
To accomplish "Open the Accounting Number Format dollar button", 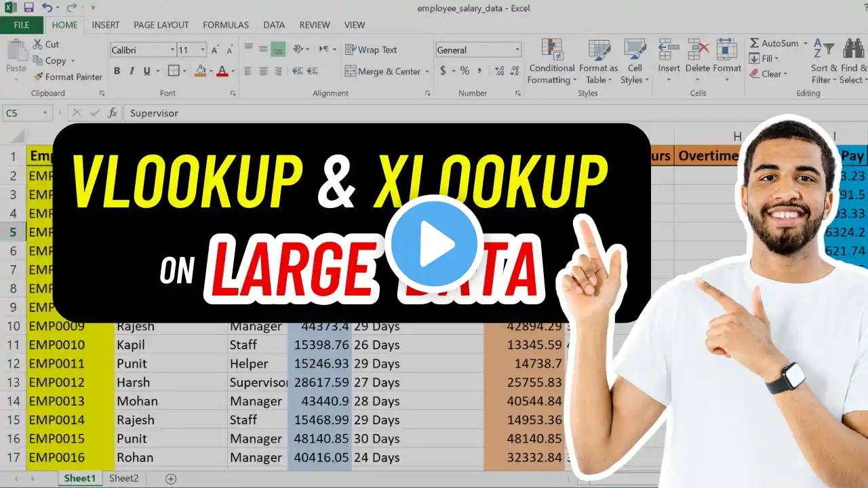I will [443, 70].
